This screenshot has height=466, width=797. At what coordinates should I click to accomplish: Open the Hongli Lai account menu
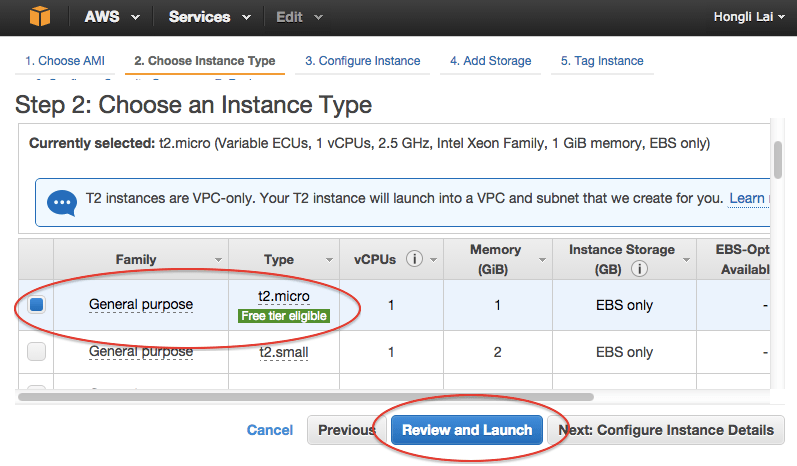click(749, 17)
